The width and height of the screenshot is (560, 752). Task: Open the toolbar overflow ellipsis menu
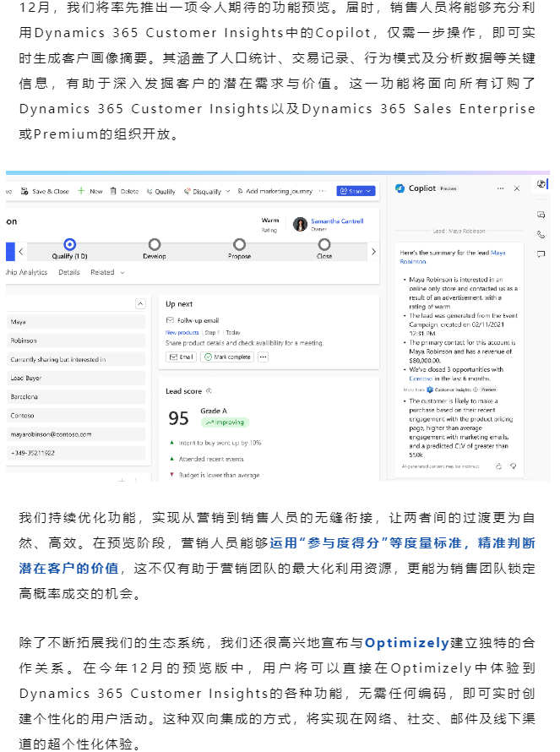click(323, 191)
